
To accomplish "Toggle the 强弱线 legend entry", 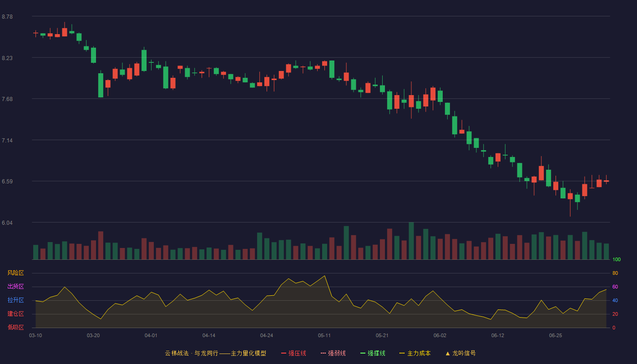I will pyautogui.click(x=333, y=353).
